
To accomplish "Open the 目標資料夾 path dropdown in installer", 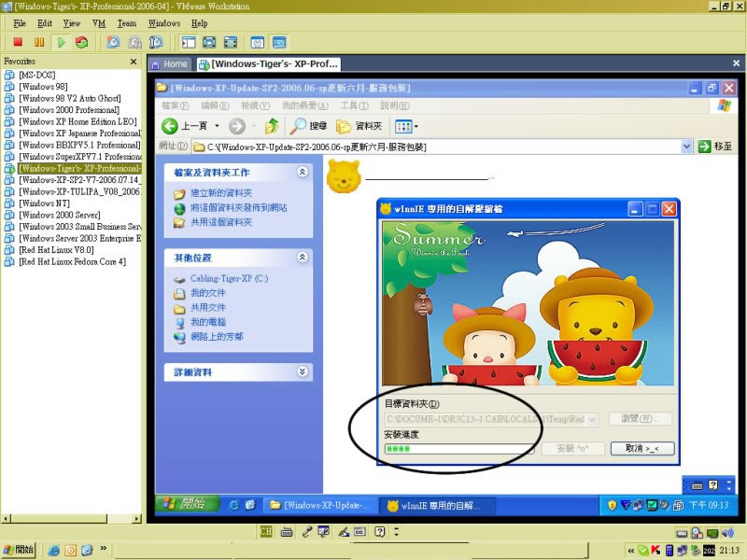I will pos(592,419).
